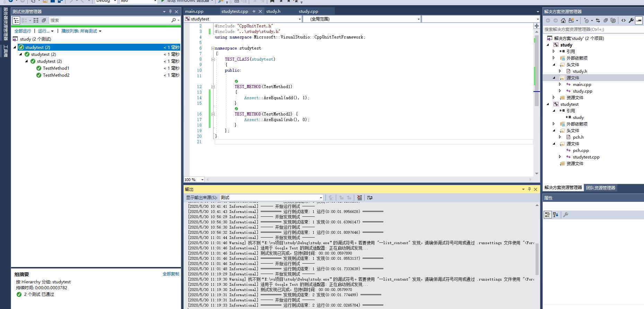Open the 服务器资源管理器 side tab
The height and width of the screenshot is (309, 644).
(5, 24)
